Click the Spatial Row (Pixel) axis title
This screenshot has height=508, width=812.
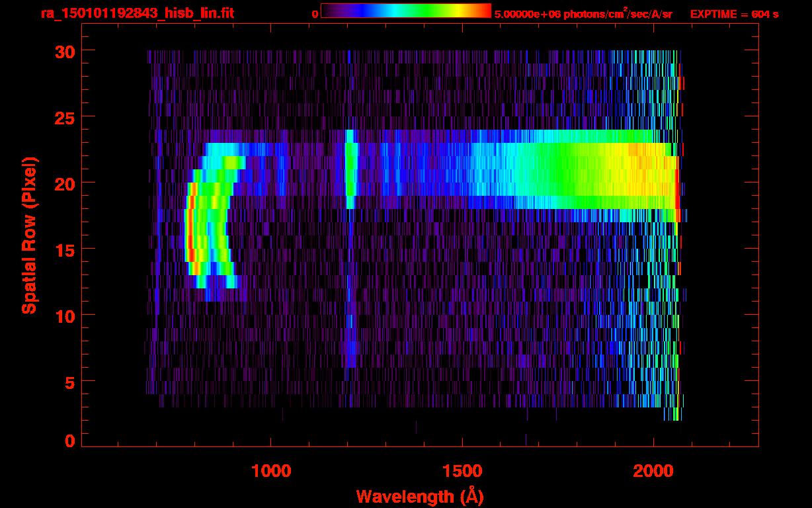click(x=29, y=235)
